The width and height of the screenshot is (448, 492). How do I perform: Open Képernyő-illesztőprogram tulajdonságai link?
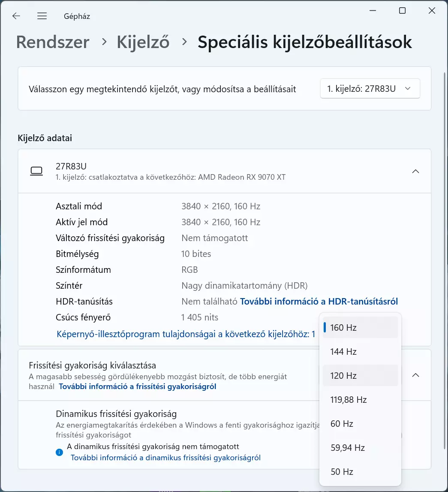[186, 334]
